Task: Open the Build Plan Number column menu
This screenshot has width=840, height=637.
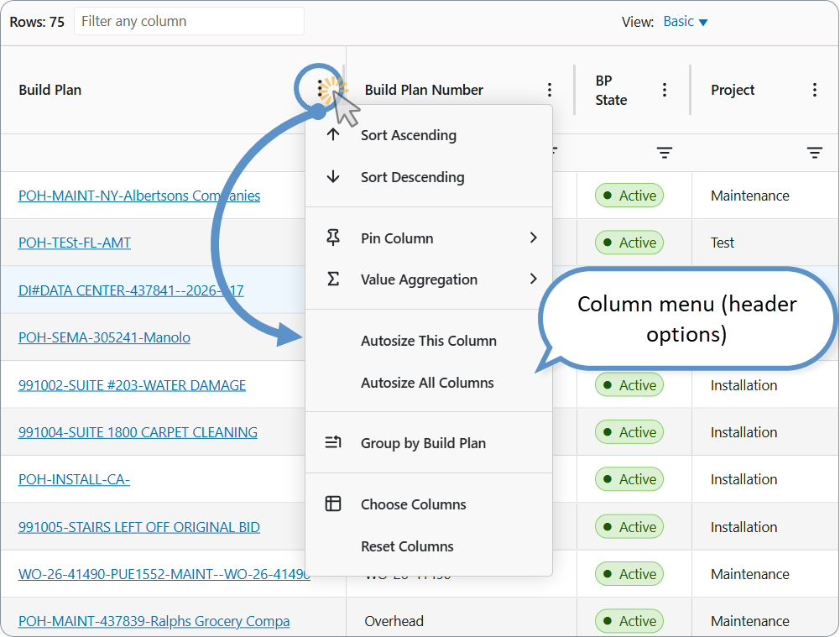Action: pos(549,90)
